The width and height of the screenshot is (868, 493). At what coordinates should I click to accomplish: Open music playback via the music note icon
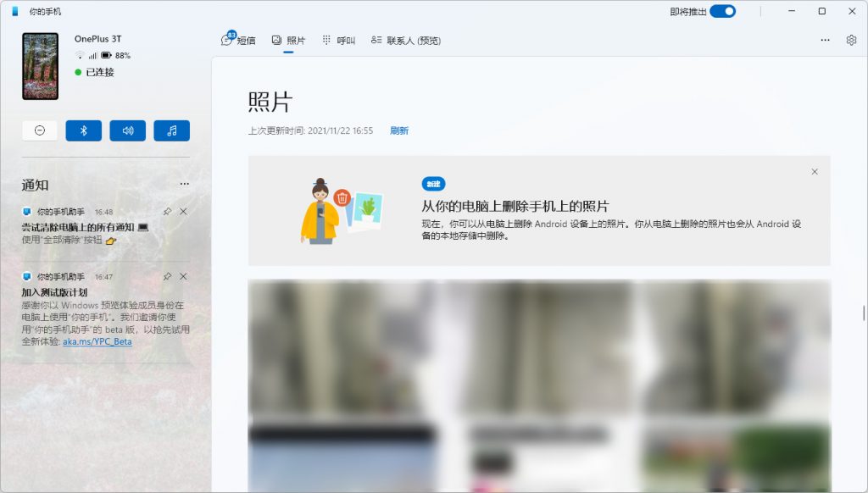[x=171, y=130]
